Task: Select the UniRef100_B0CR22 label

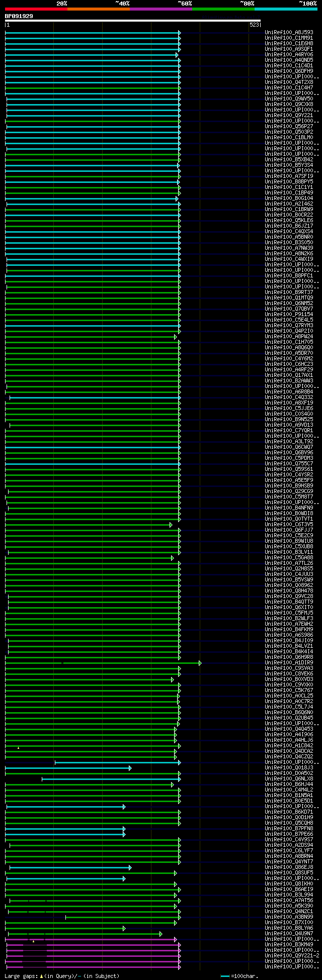Action: (289, 215)
